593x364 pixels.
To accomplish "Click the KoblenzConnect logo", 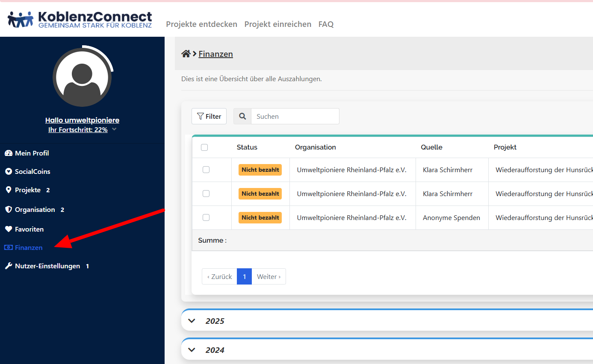I will click(80, 19).
